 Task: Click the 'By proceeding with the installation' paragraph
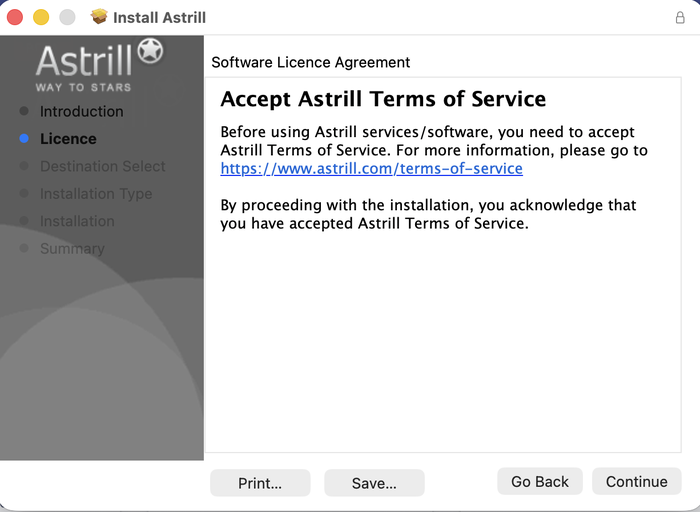(x=428, y=214)
